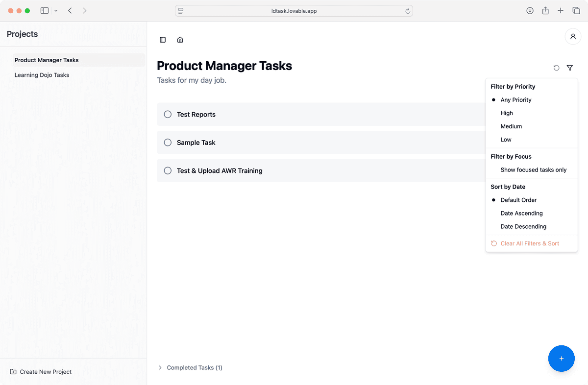588x385 pixels.
Task: Mark Test Reports task complete
Action: tap(168, 114)
